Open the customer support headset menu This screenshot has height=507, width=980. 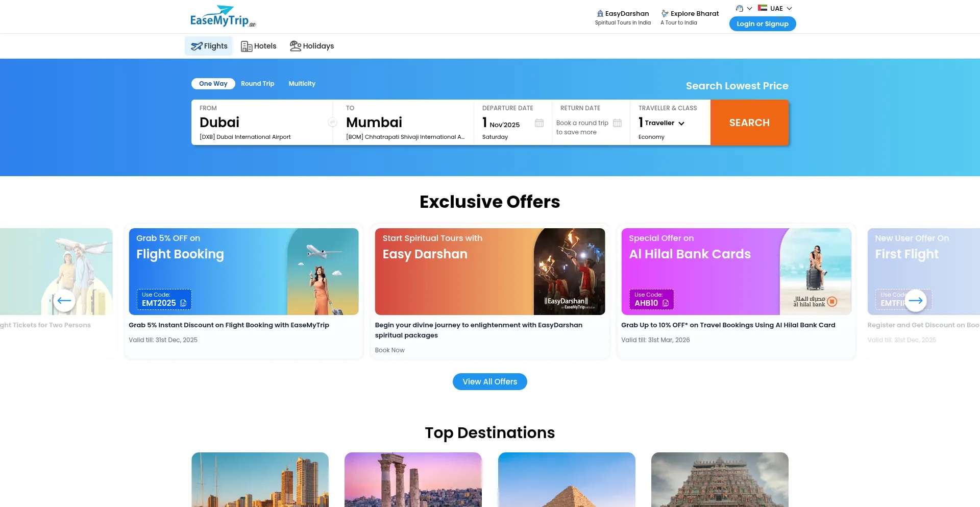pos(744,8)
